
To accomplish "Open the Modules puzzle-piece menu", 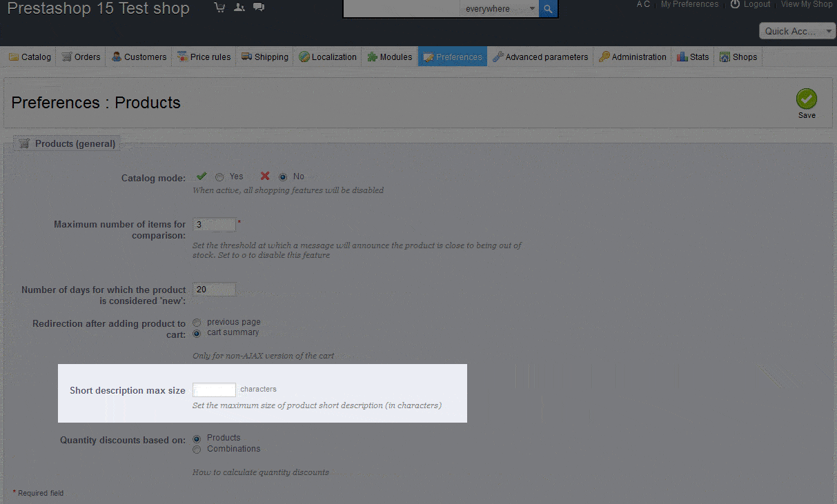I will [389, 57].
